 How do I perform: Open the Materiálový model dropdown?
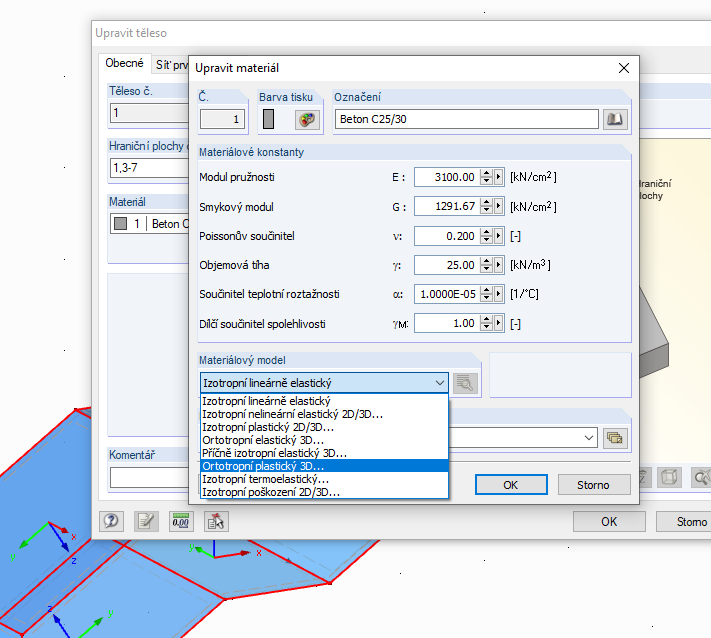tap(324, 383)
